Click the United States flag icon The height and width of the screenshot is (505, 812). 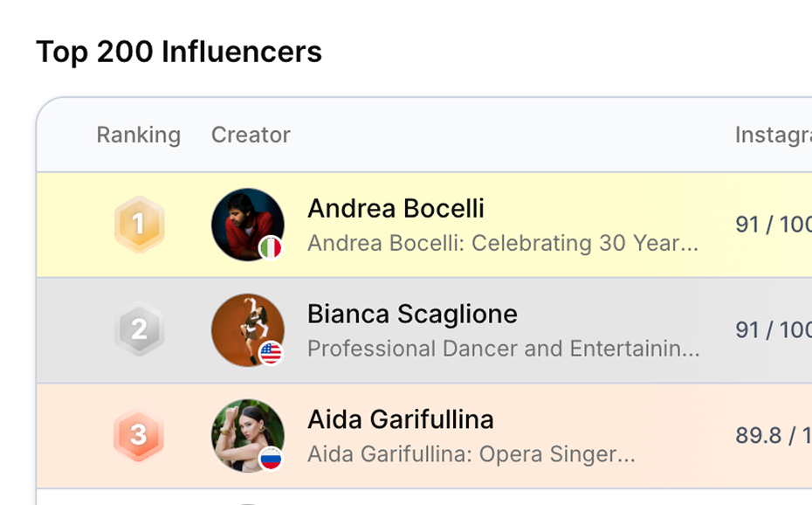pos(271,353)
